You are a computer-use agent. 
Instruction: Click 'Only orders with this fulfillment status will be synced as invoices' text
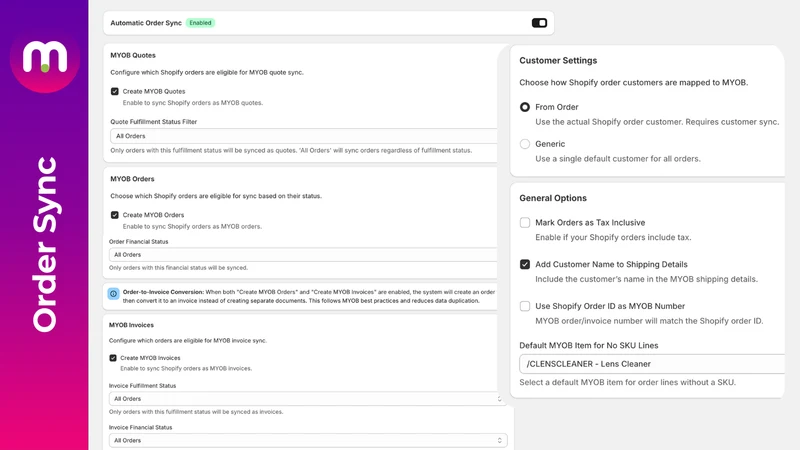pos(196,412)
